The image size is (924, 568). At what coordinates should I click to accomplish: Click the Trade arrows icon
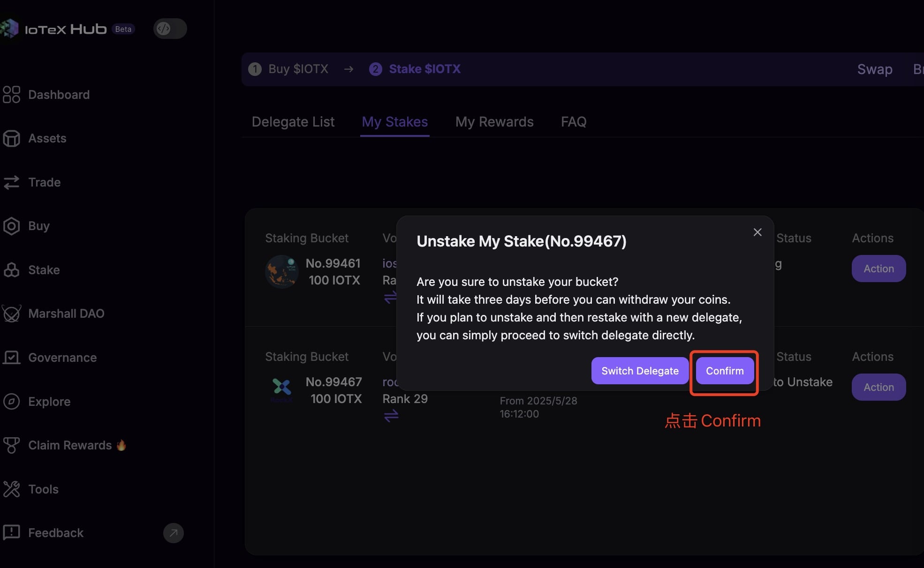tap(11, 182)
